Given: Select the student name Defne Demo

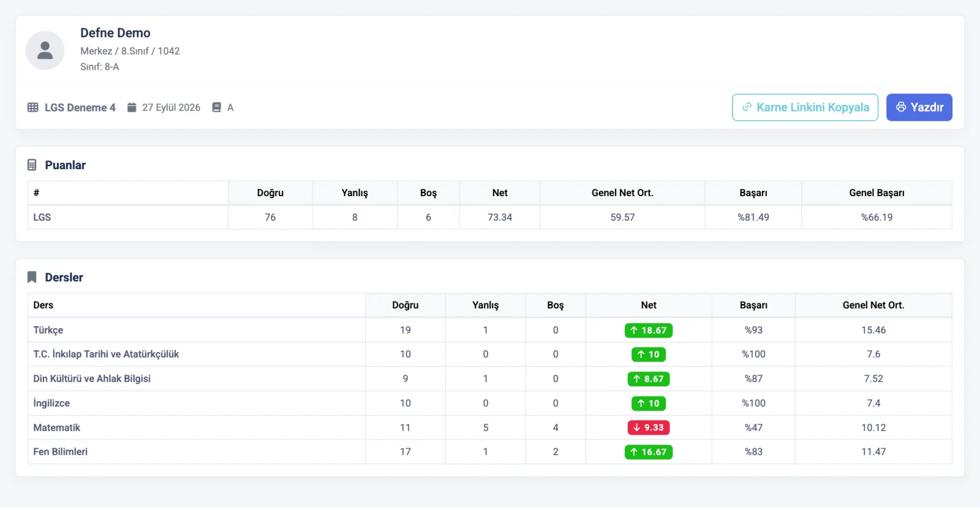Looking at the screenshot, I should (115, 33).
